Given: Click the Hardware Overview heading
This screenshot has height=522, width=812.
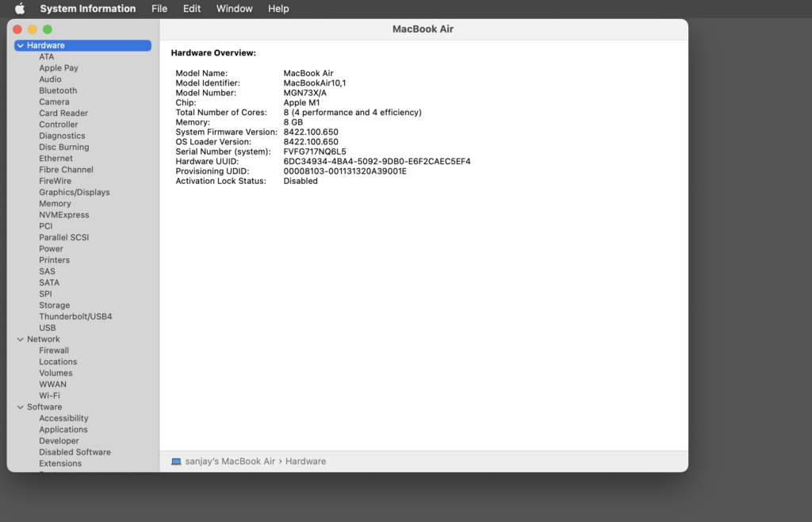Looking at the screenshot, I should point(213,53).
